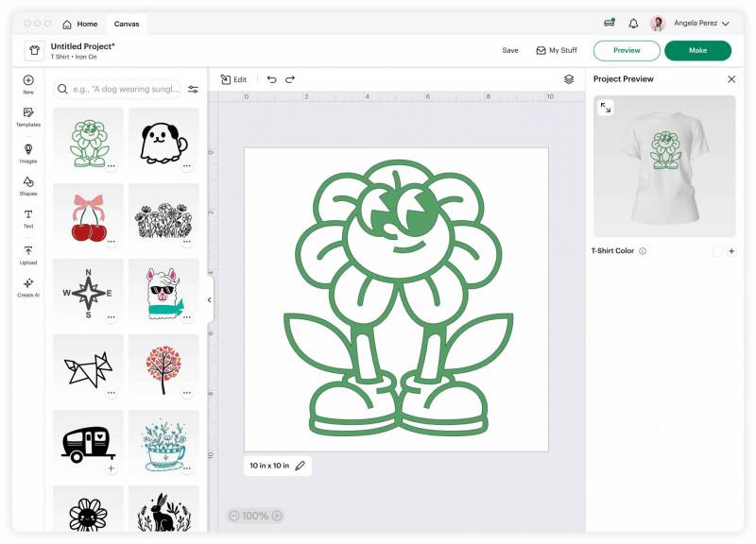Click the Edit toolbar item
The image size is (756, 544).
coord(233,79)
